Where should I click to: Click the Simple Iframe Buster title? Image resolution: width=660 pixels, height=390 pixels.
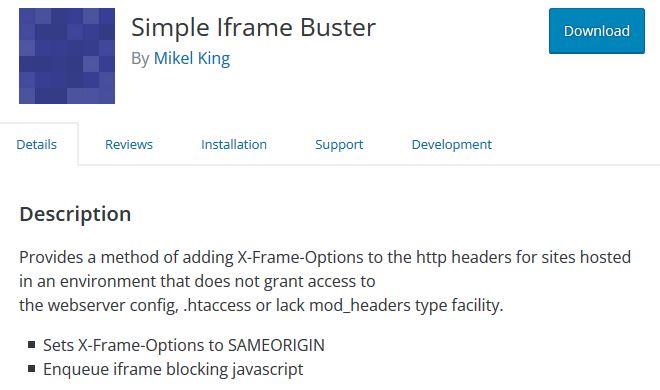point(253,28)
